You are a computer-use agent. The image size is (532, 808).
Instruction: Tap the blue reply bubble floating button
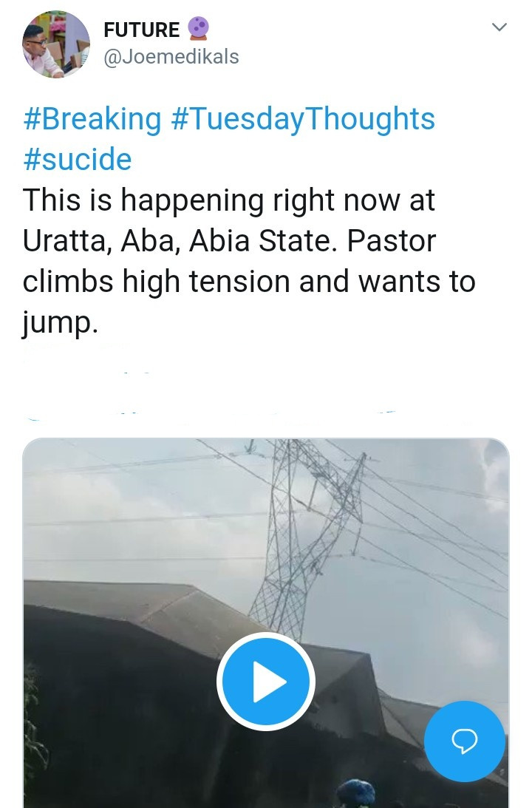pyautogui.click(x=465, y=741)
